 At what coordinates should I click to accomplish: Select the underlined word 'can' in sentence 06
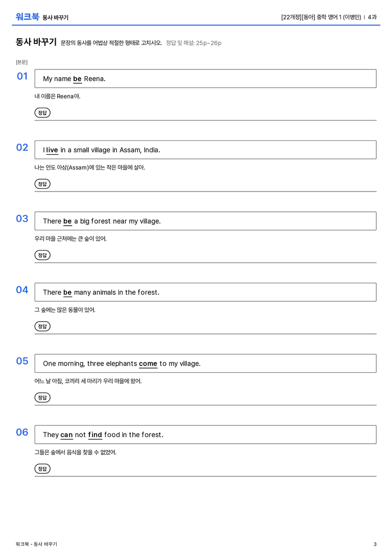pos(66,435)
